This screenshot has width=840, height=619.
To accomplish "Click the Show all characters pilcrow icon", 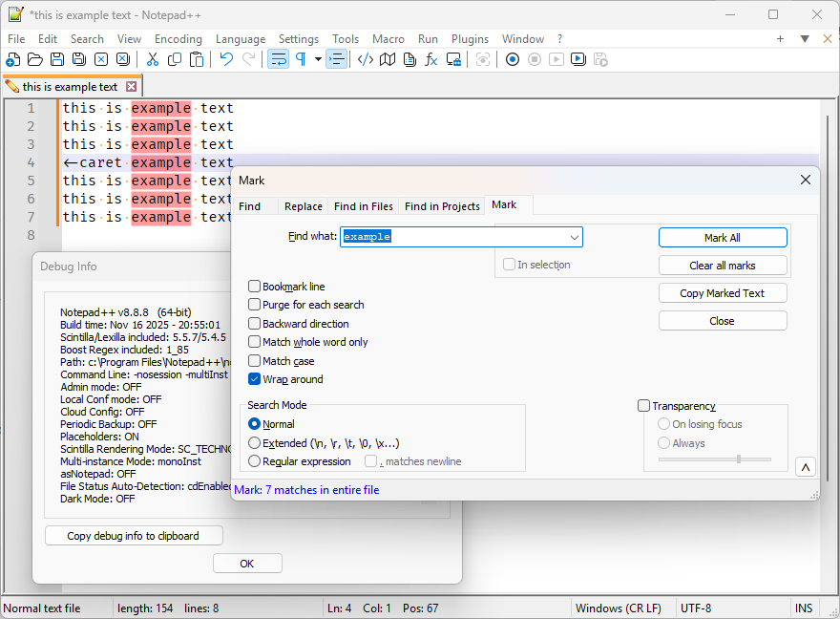I will (301, 59).
